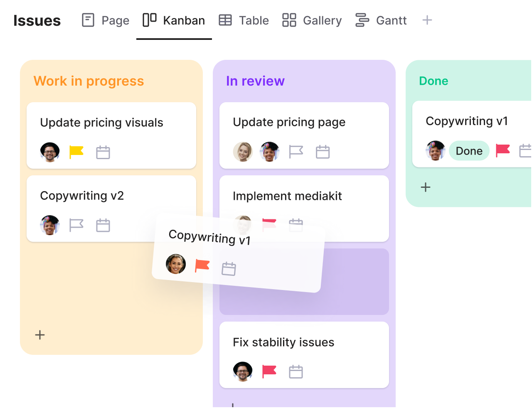Viewport: 532px width, 408px height.
Task: Open calendar on Update pricing page card
Action: [323, 152]
